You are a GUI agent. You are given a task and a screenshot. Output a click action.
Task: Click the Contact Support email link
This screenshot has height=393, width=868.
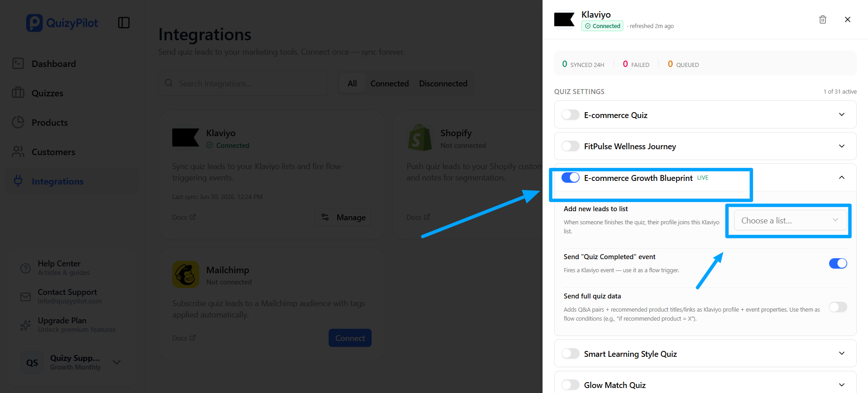[70, 301]
